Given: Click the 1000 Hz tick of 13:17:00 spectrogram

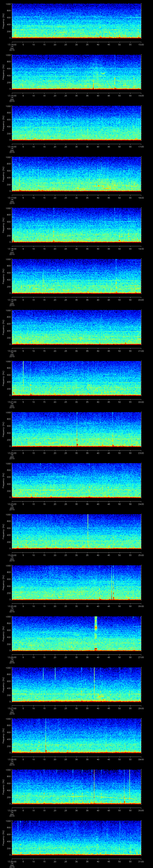Looking at the screenshot, I should point(8,157).
